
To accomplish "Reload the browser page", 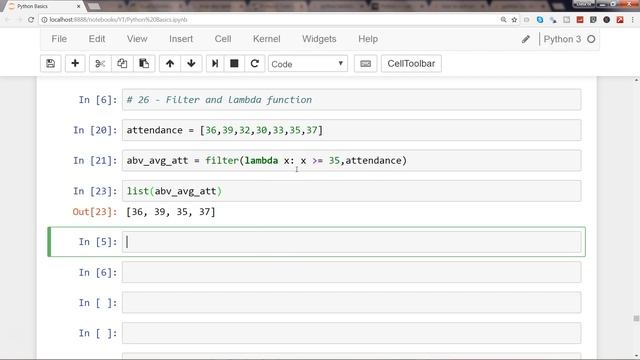I will coord(31,20).
